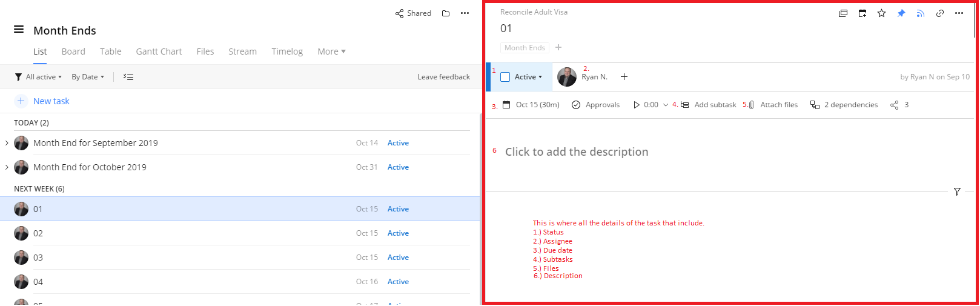Open the hamburger menu beside Month Ends

[x=19, y=30]
